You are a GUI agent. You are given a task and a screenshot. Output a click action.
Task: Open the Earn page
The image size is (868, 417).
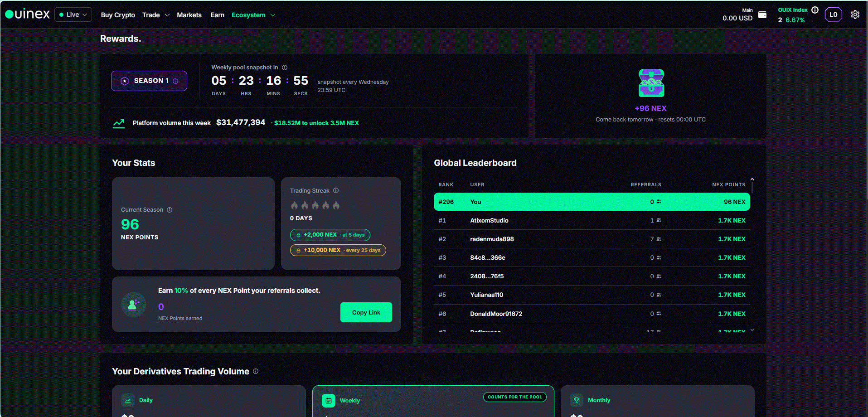click(x=217, y=15)
